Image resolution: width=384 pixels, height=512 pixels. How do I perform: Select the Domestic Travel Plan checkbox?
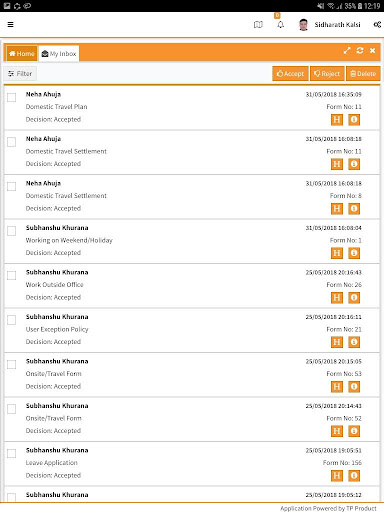(x=11, y=97)
